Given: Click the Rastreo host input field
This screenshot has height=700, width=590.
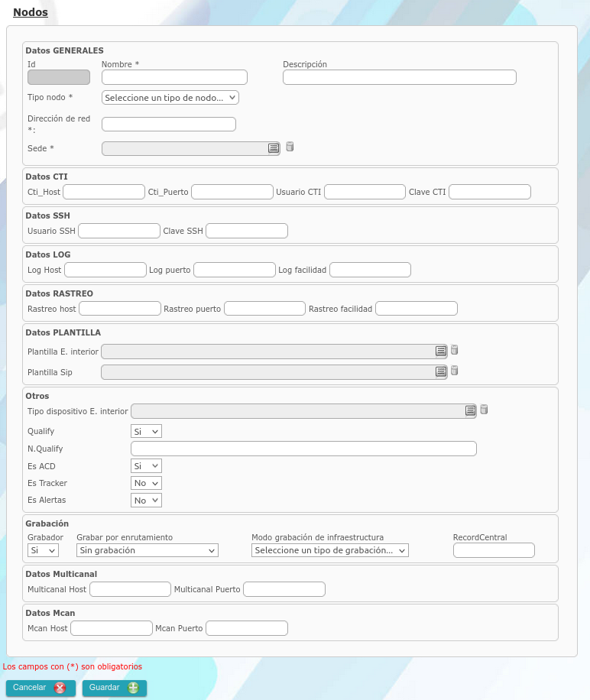Looking at the screenshot, I should [x=120, y=309].
